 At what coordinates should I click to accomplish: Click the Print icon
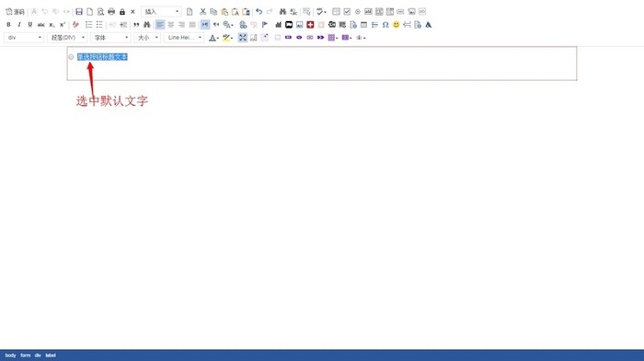pyautogui.click(x=111, y=12)
